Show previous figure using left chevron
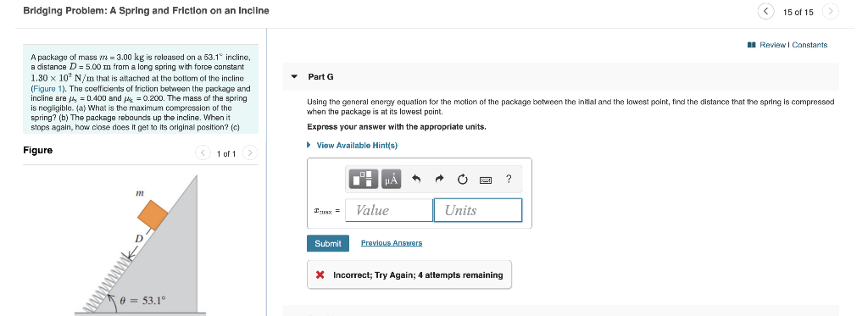 (203, 152)
